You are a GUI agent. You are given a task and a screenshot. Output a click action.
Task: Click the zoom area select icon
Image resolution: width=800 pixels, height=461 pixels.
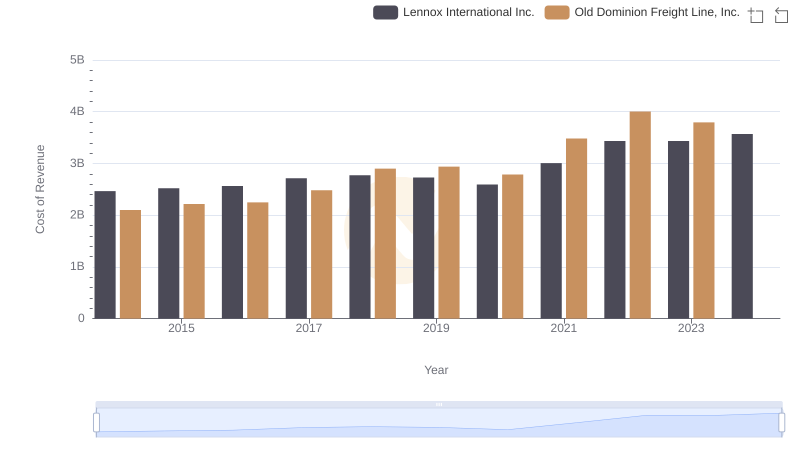pos(756,15)
